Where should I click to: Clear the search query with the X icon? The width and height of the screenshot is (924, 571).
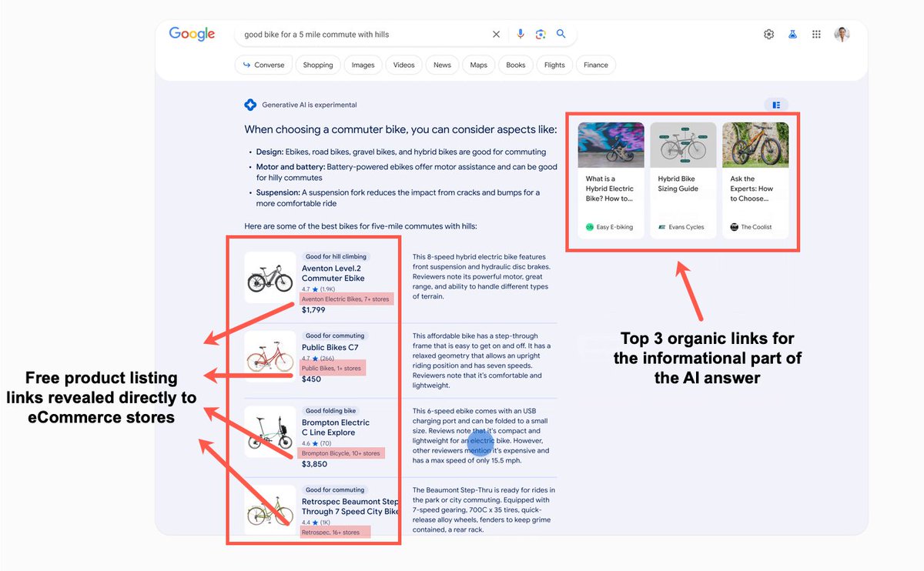[x=496, y=34]
